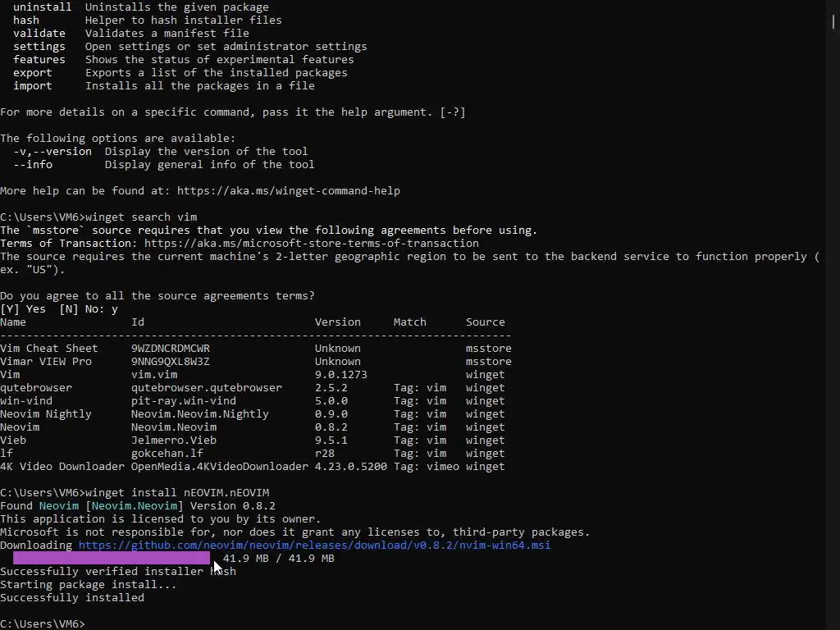This screenshot has height=630, width=840.
Task: Select the 'r28' version value
Action: tap(325, 453)
